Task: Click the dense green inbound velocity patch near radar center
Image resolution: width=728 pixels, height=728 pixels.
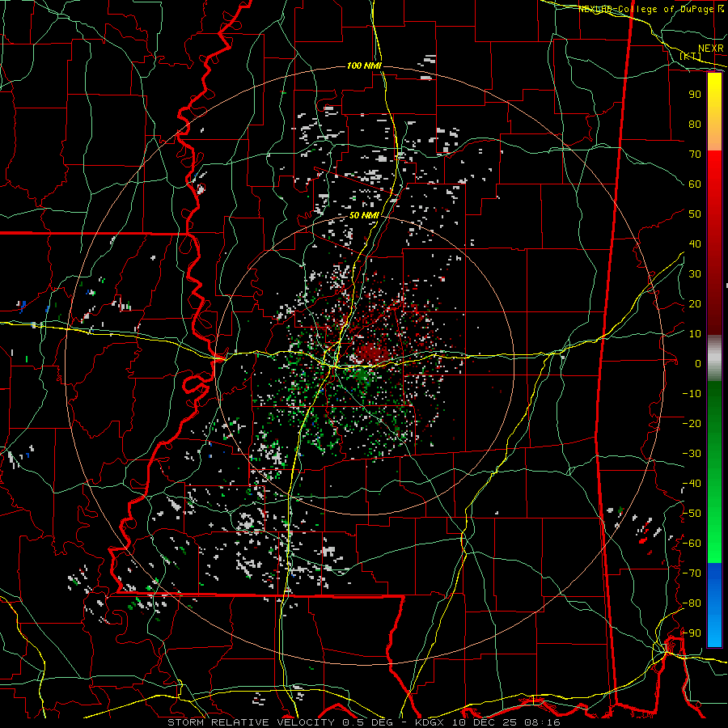Action: coord(362,375)
